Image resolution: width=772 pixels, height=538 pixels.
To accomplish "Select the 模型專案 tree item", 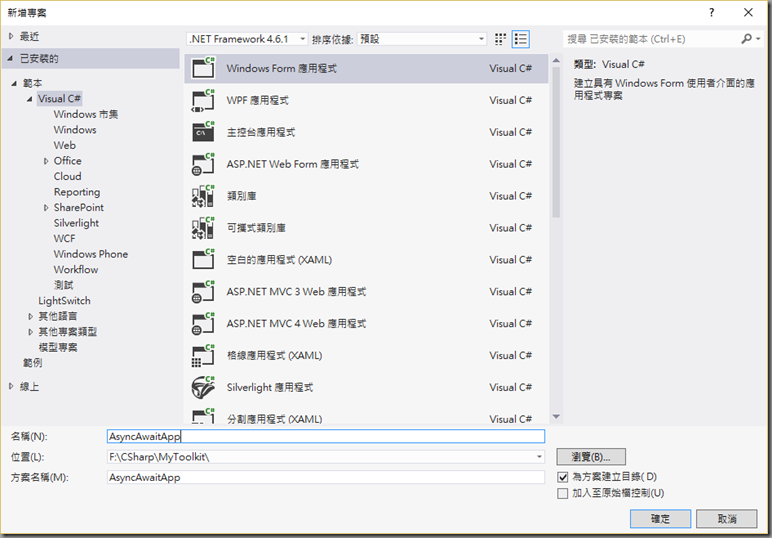I will (58, 348).
